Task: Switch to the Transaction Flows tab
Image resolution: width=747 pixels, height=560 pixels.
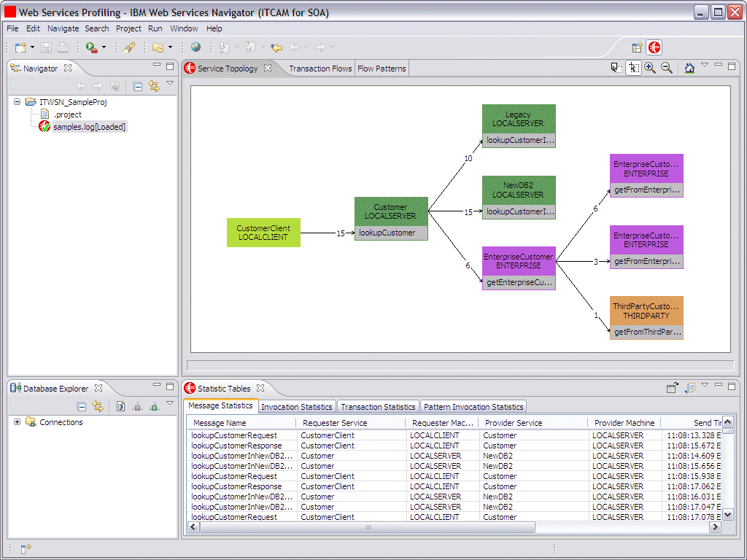Action: click(320, 68)
